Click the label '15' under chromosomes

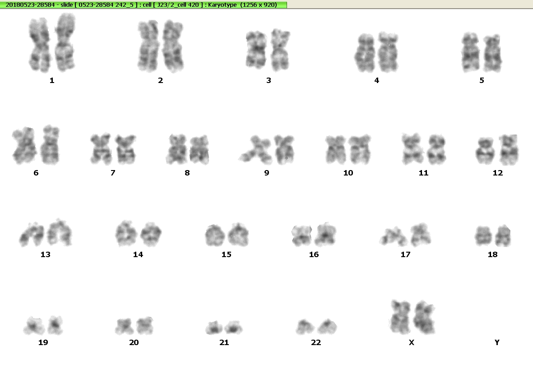[227, 254]
